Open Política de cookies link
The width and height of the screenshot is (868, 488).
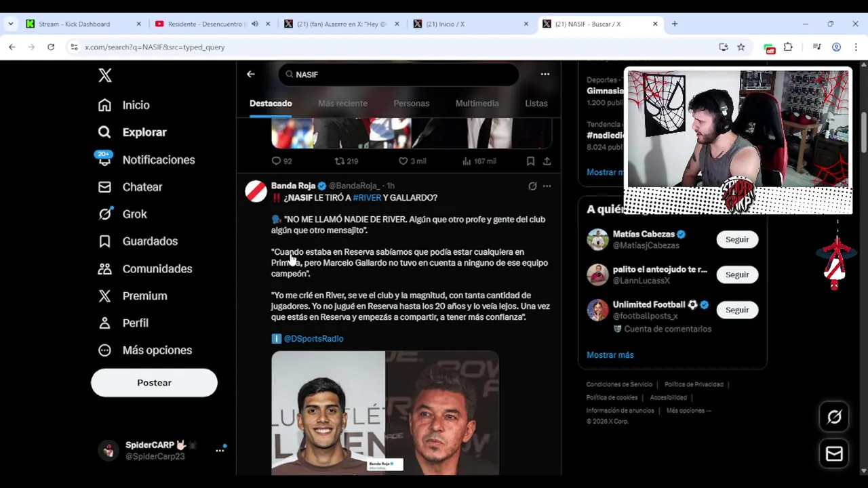612,397
